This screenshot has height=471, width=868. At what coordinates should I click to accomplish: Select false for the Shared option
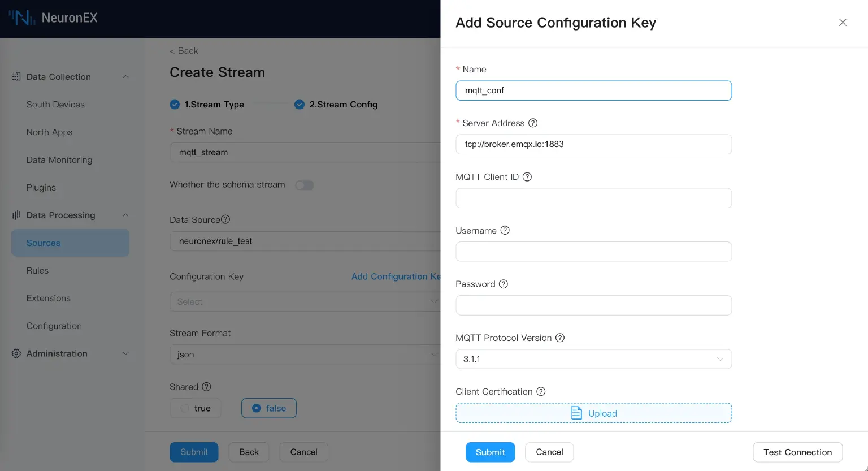click(x=269, y=408)
